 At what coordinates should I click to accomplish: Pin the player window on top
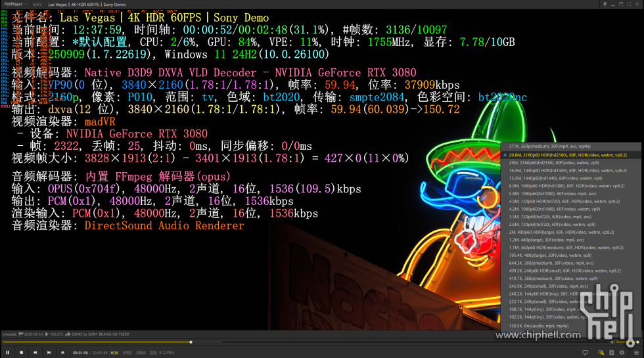point(604,4)
